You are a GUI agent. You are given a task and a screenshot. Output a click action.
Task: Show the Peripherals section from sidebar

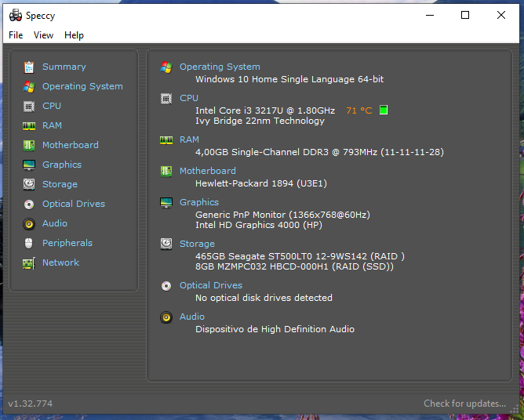(67, 243)
